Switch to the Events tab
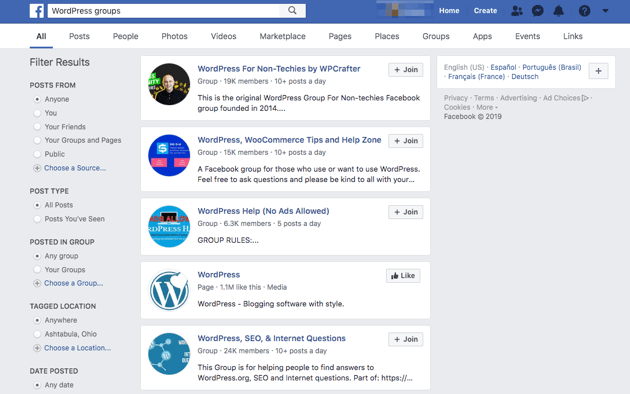 528,36
